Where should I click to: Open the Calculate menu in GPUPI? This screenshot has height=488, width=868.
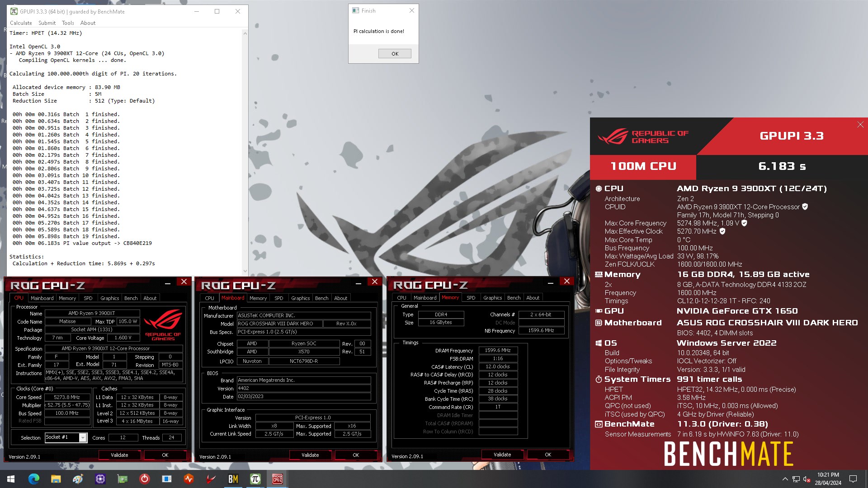[x=21, y=23]
